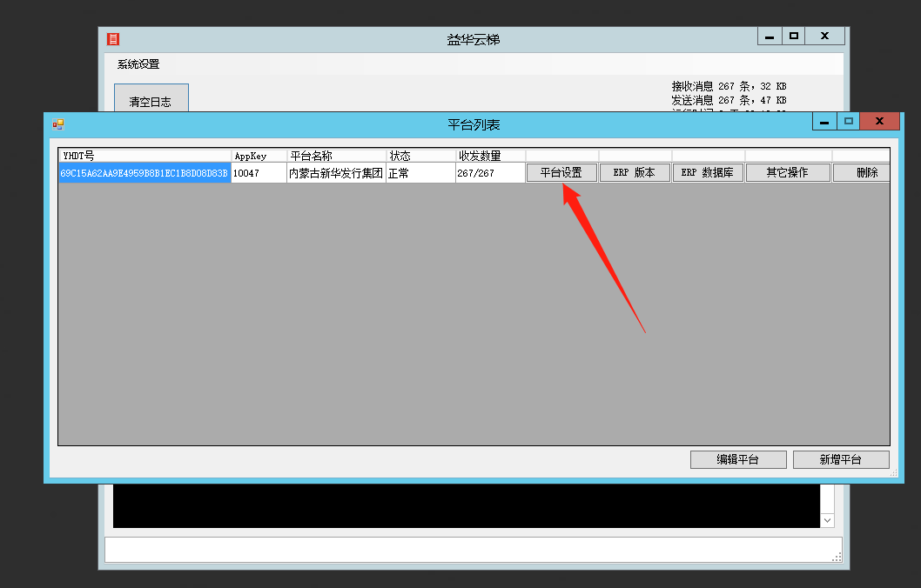Click the 内蒙古新华发行集团 platform name cell

point(336,173)
